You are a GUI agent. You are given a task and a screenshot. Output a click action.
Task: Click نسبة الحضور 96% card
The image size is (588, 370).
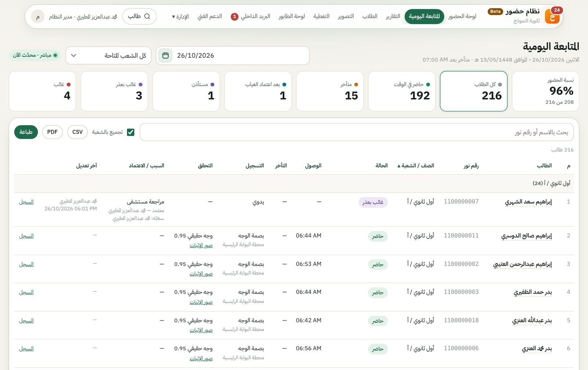click(545, 91)
